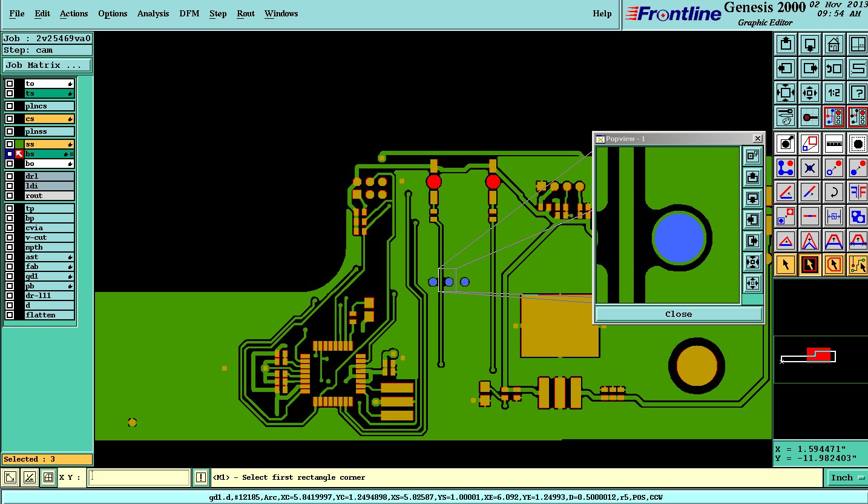Select the dotted-outline black circle icon
This screenshot has height=504, width=868.
click(858, 144)
